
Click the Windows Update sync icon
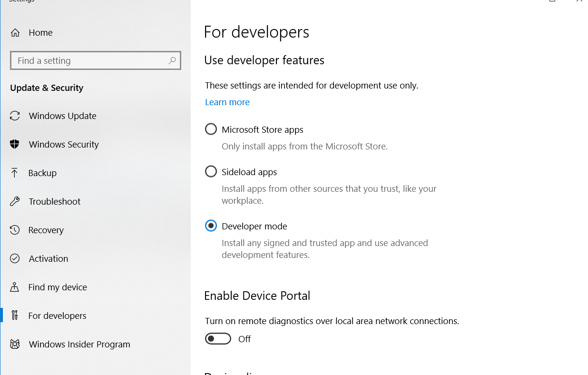point(15,116)
